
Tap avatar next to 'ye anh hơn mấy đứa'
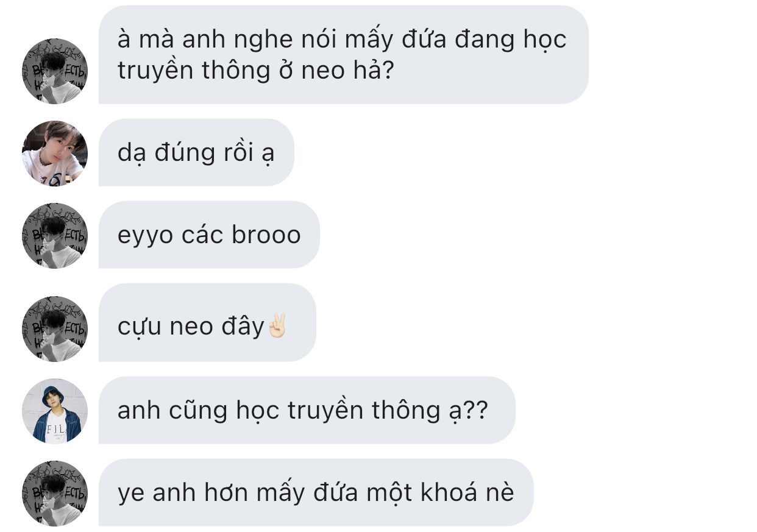click(x=55, y=493)
